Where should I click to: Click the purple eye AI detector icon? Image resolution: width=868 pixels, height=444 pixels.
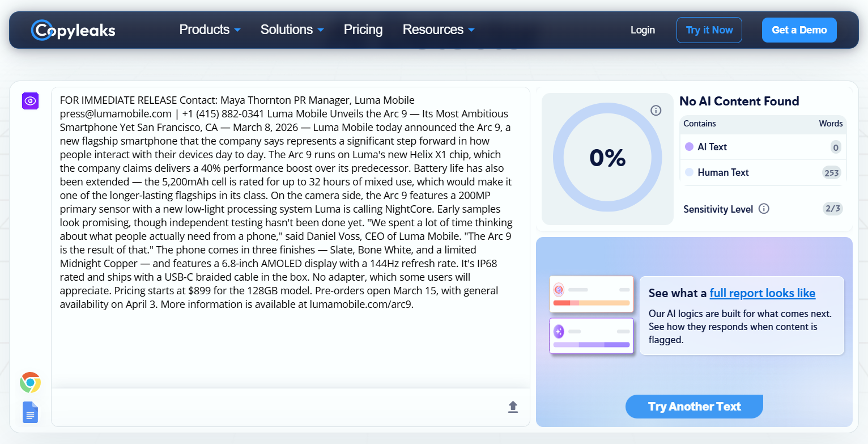[x=30, y=101]
